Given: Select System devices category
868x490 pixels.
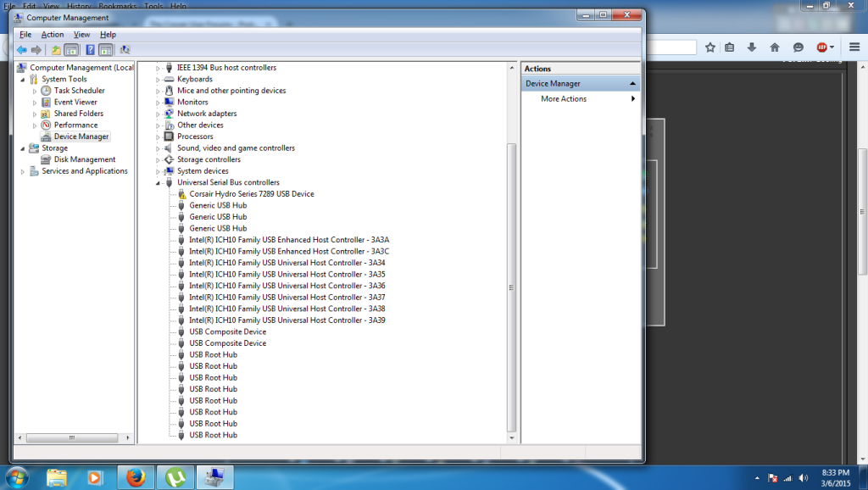Looking at the screenshot, I should coord(203,171).
